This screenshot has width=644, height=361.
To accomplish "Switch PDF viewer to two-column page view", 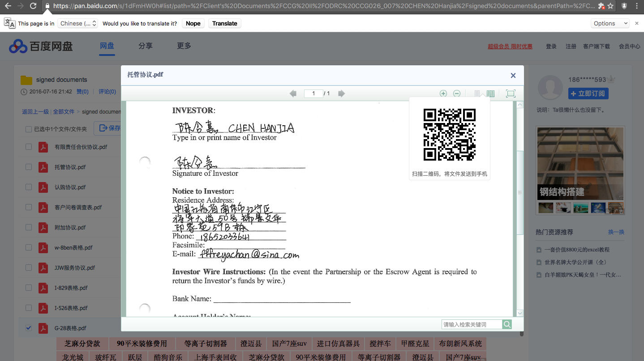I will [x=491, y=93].
